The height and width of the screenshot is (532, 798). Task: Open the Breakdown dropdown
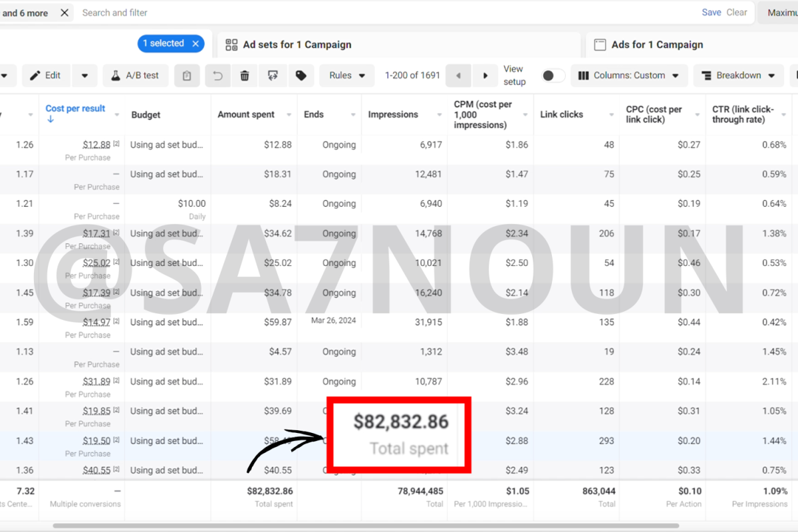click(x=739, y=76)
